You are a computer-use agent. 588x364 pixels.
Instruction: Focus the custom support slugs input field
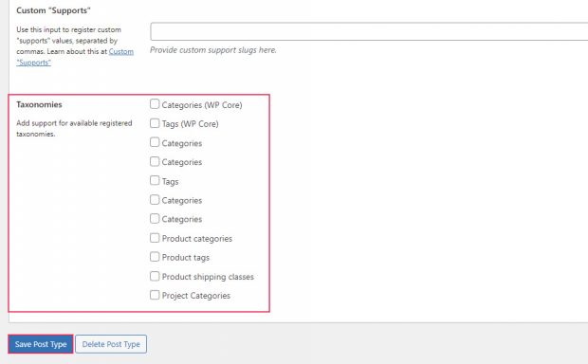pos(369,31)
